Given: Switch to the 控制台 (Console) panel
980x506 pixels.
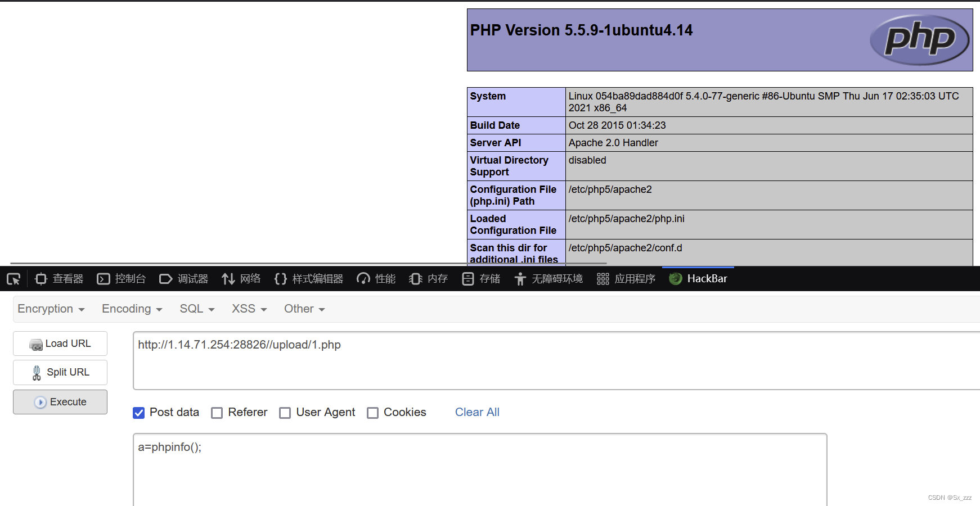Looking at the screenshot, I should coord(122,278).
